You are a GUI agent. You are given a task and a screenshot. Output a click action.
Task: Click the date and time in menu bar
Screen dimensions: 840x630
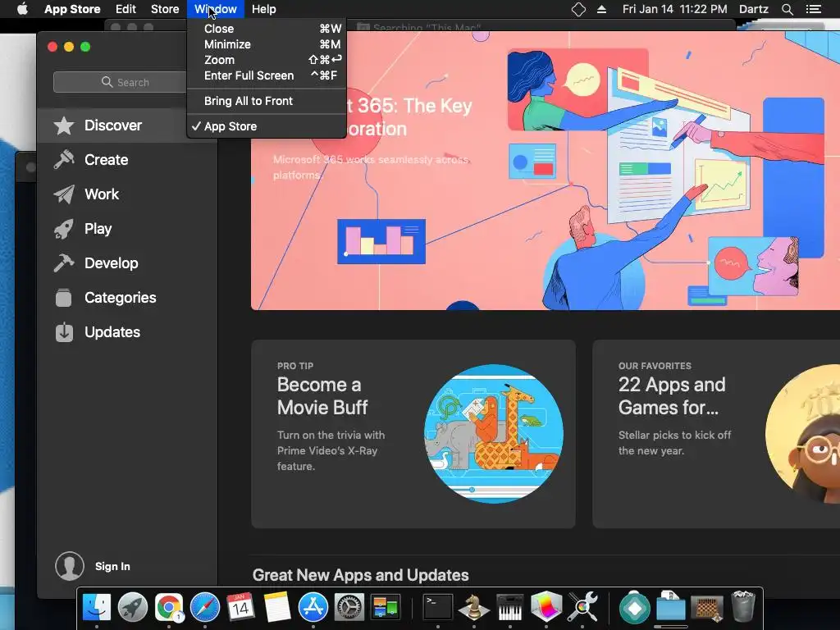pos(674,9)
